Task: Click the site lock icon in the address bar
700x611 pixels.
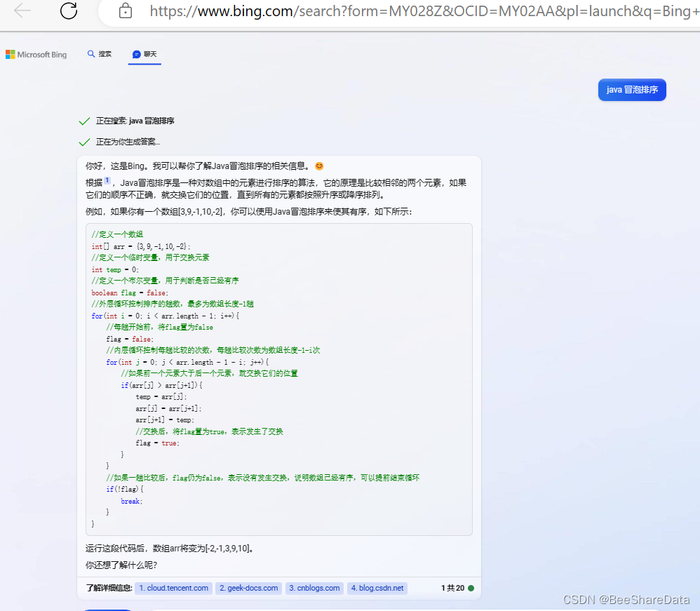Action: pos(126,11)
